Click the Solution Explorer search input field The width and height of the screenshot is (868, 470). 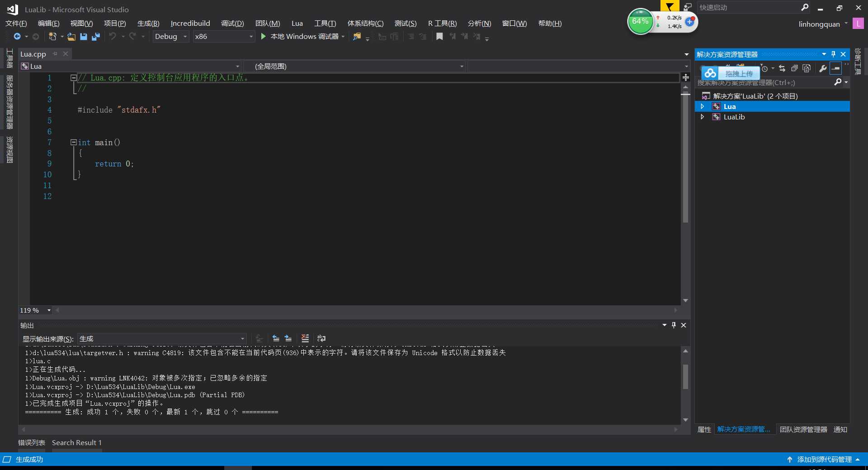pyautogui.click(x=764, y=82)
